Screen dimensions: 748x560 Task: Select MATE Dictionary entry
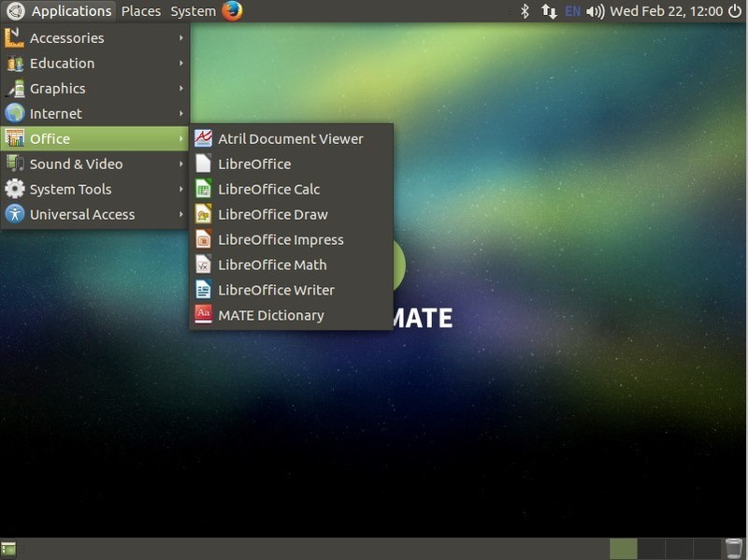(x=270, y=315)
